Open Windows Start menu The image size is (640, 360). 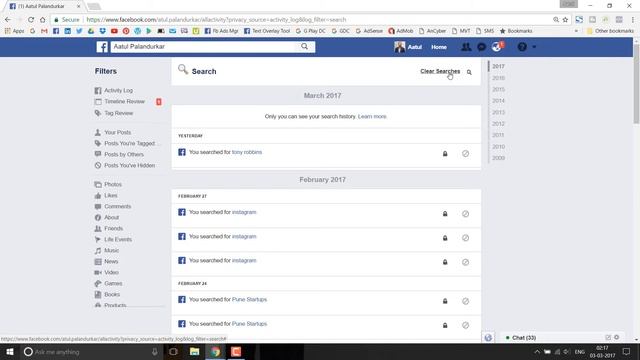(x=10, y=351)
